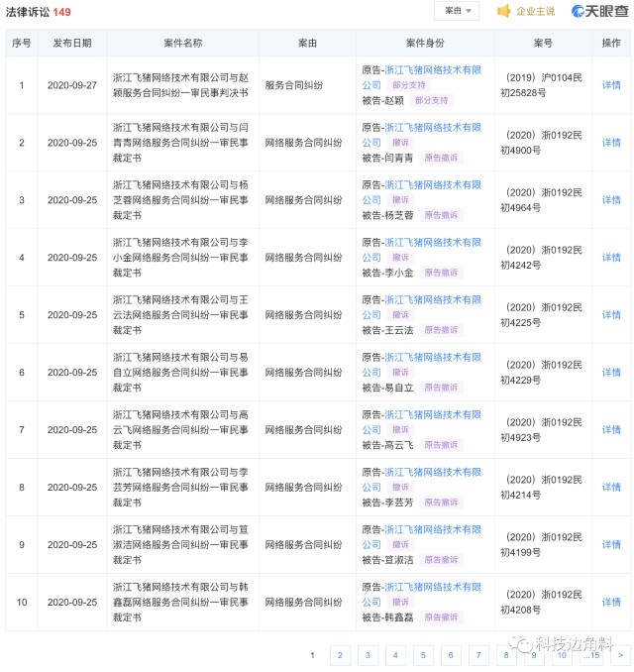Select current page number 1
The height and width of the screenshot is (672, 634).
pos(312,655)
